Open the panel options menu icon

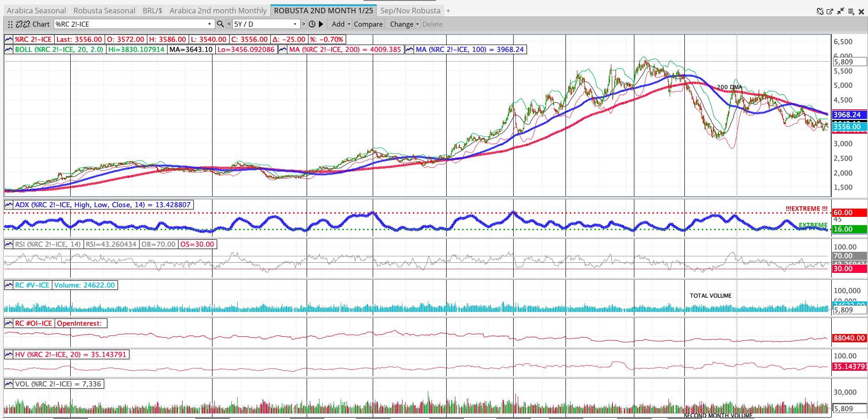tap(851, 11)
